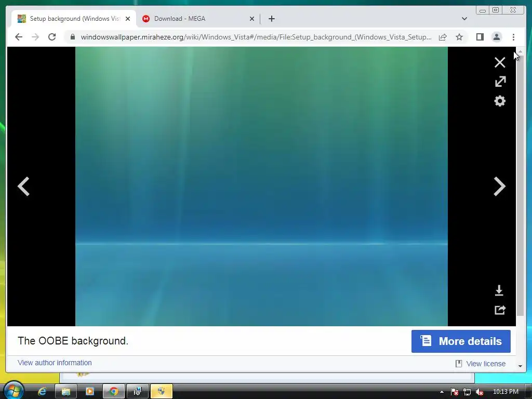
Task: Close the media viewer overlay
Action: pyautogui.click(x=500, y=62)
